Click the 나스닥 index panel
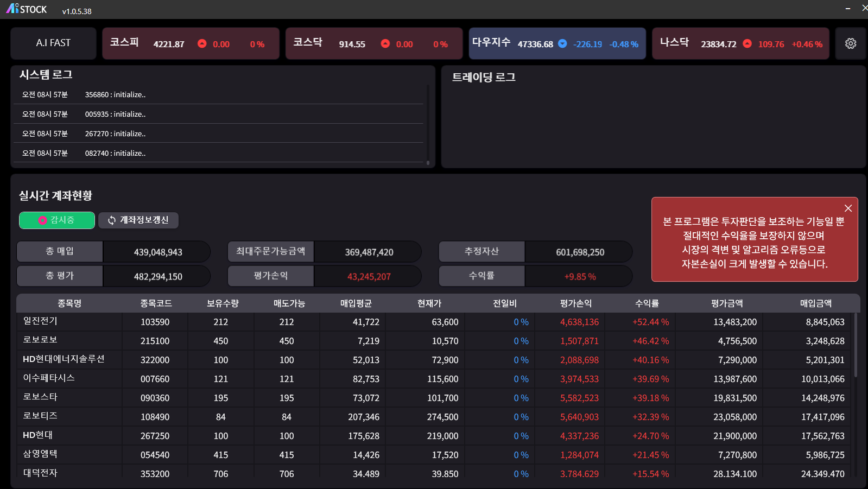868x489 pixels. [740, 43]
